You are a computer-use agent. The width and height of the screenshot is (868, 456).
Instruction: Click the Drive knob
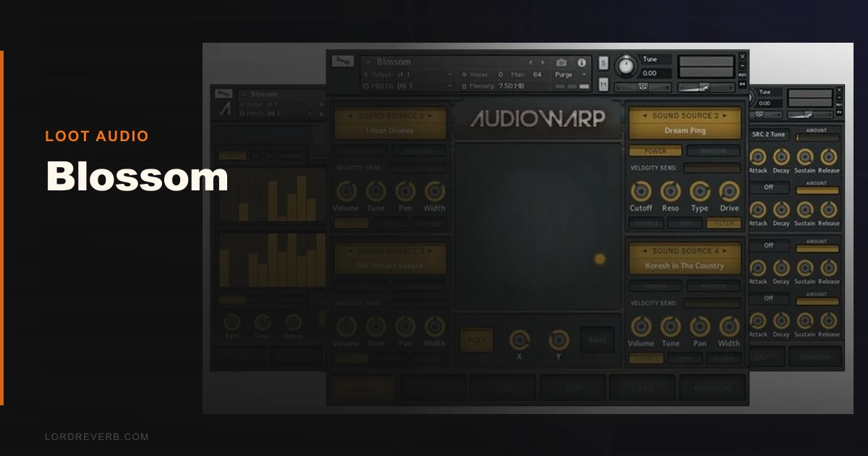point(729,191)
